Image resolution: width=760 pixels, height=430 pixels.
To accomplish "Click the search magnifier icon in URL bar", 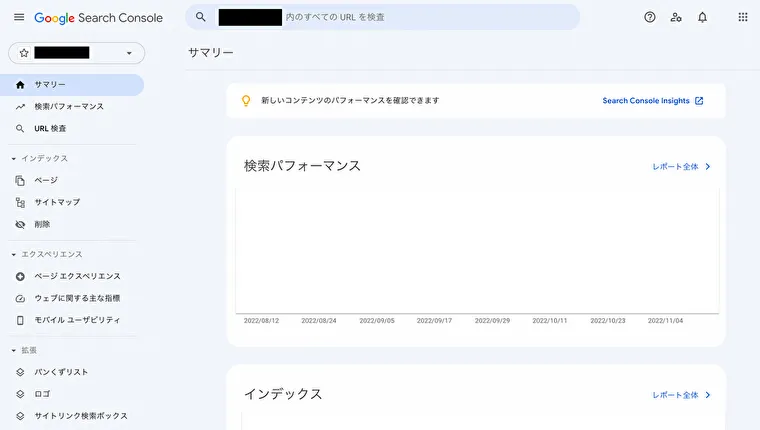I will [201, 17].
